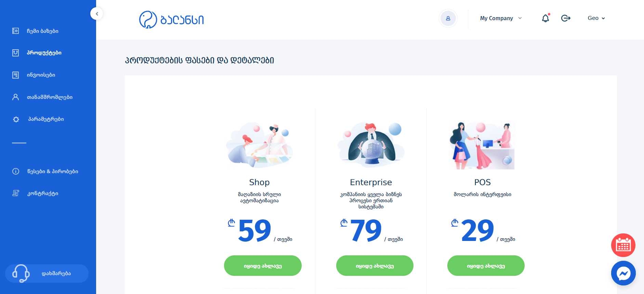Click the info icon for terms and conditions
The image size is (644, 294).
point(16,171)
